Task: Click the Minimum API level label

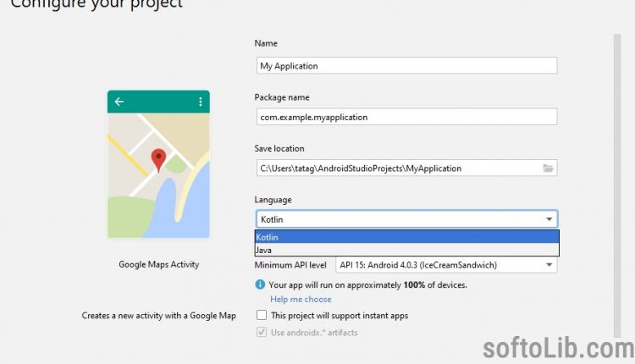Action: pos(290,265)
